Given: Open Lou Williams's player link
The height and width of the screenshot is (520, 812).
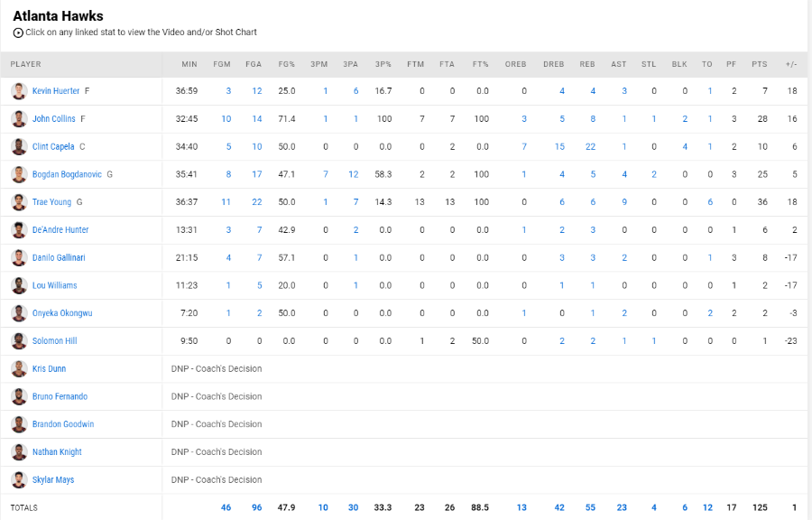Looking at the screenshot, I should point(54,285).
